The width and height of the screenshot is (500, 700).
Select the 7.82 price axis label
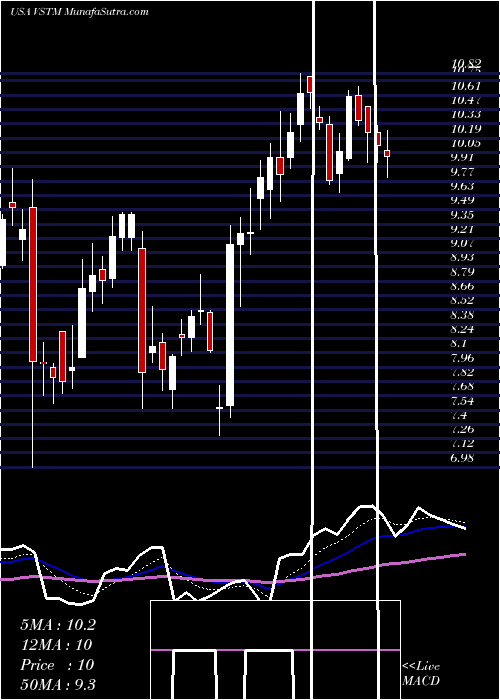[x=463, y=372]
